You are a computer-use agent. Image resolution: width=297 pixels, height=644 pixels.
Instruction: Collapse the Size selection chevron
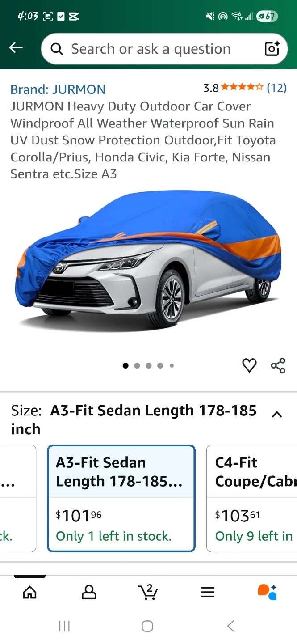[x=277, y=415]
